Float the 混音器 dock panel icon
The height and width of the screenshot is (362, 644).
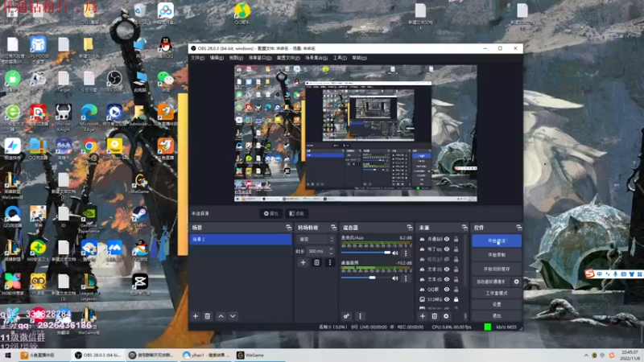point(410,228)
